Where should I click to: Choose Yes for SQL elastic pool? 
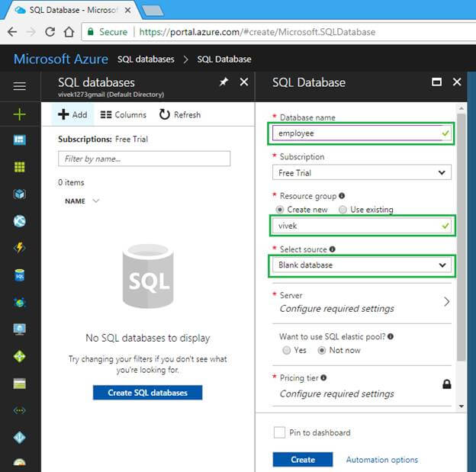[x=286, y=351]
